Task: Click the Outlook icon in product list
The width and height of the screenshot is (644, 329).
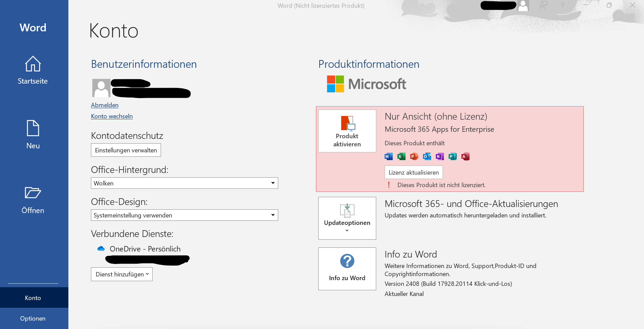Action: tap(427, 156)
